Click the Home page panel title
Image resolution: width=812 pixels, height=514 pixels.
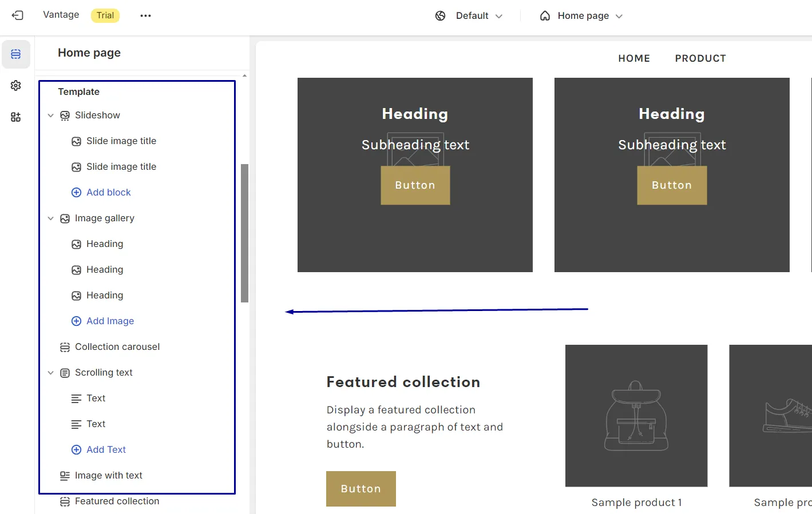point(89,53)
